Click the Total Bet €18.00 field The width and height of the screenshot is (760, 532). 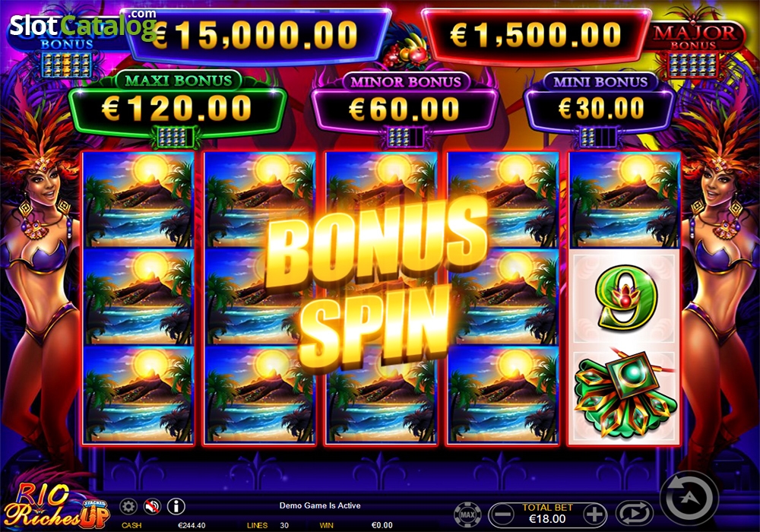click(548, 514)
